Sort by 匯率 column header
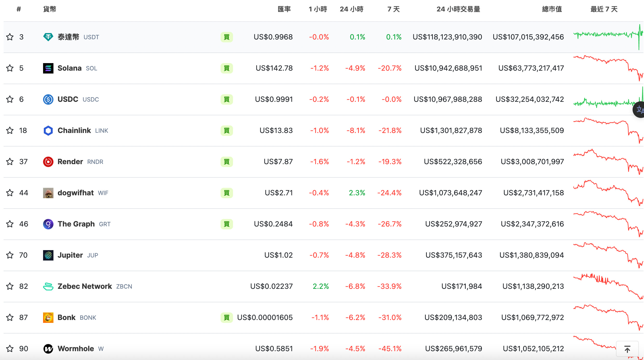The height and width of the screenshot is (360, 644). pos(284,9)
